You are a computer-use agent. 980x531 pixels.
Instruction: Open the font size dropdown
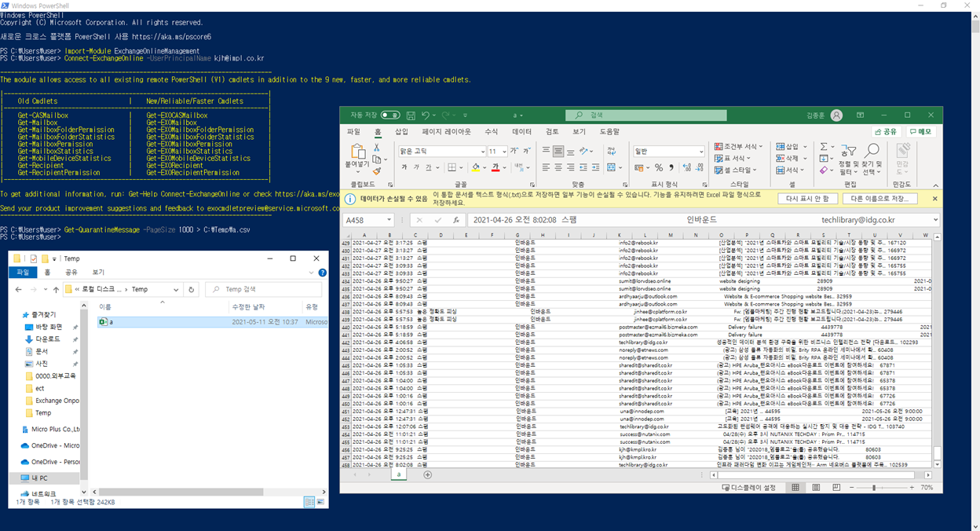[x=503, y=152]
